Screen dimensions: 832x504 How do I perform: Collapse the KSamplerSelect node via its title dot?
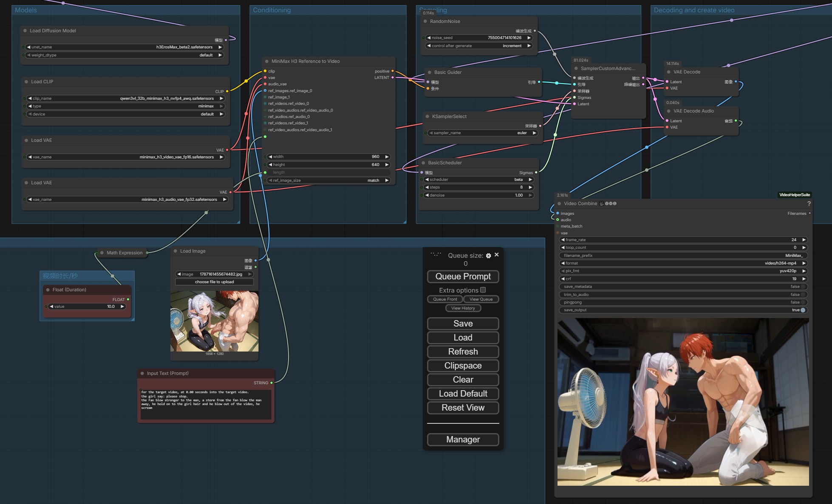point(427,116)
